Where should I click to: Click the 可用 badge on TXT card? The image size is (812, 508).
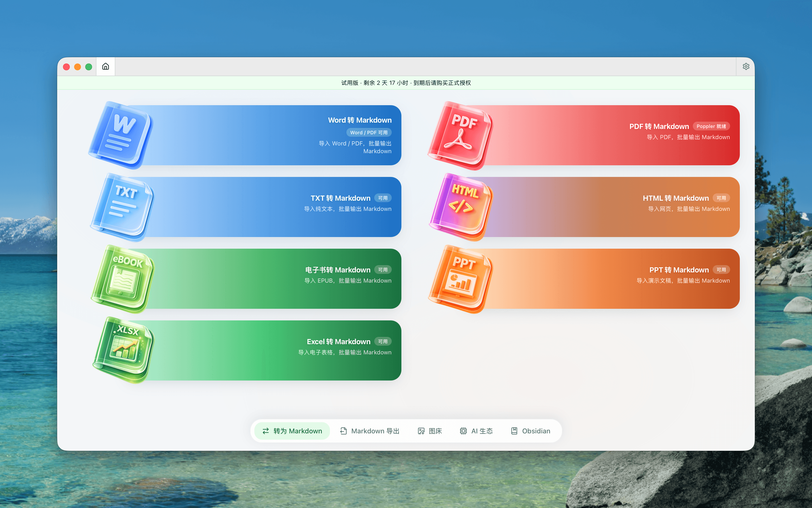[383, 198]
